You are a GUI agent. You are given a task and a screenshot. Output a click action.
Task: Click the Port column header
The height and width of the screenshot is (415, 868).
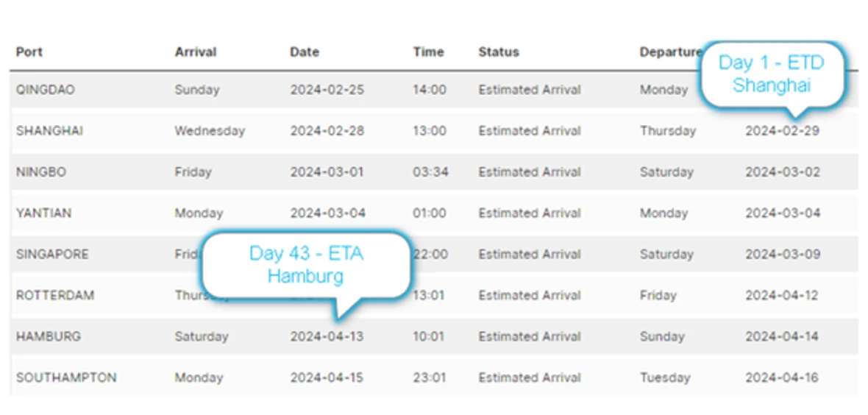tap(29, 52)
